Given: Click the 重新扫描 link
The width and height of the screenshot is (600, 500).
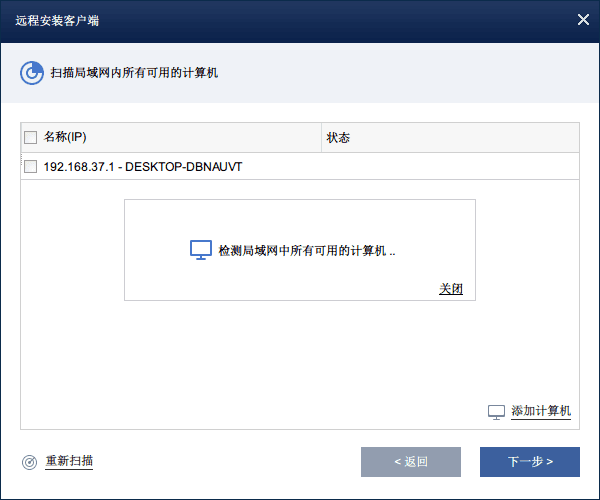Looking at the screenshot, I should tap(69, 461).
